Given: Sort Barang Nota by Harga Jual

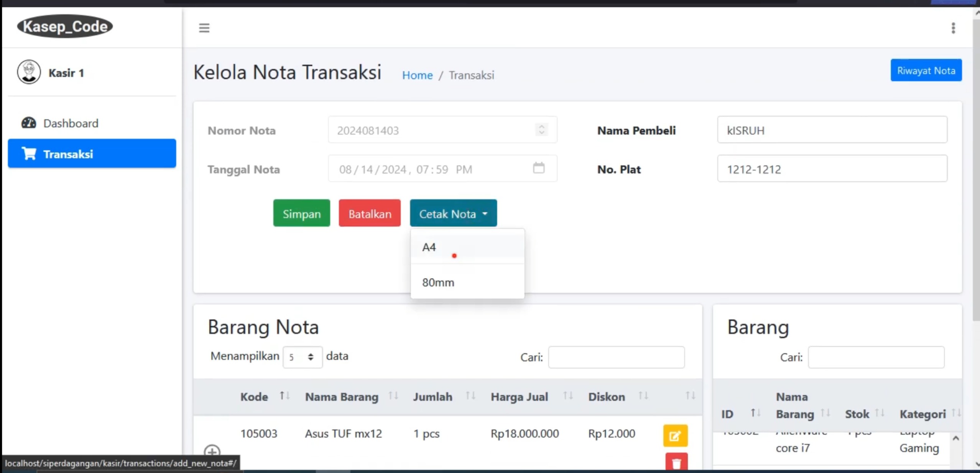Looking at the screenshot, I should point(568,396).
